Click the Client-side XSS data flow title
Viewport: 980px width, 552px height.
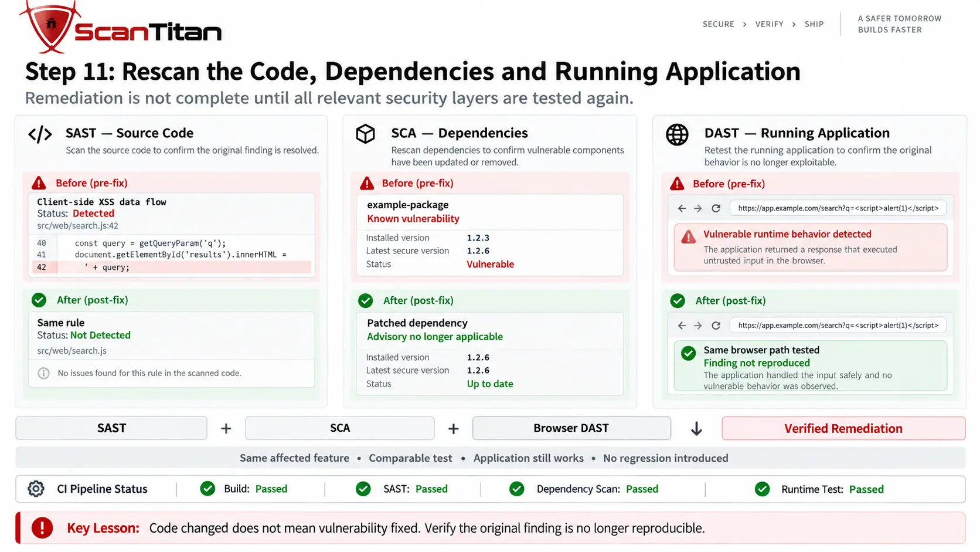[101, 202]
